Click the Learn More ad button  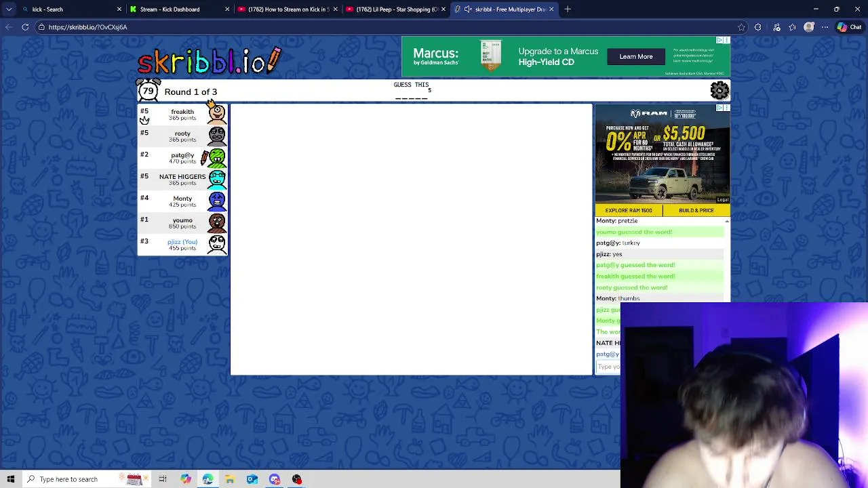pyautogui.click(x=635, y=57)
